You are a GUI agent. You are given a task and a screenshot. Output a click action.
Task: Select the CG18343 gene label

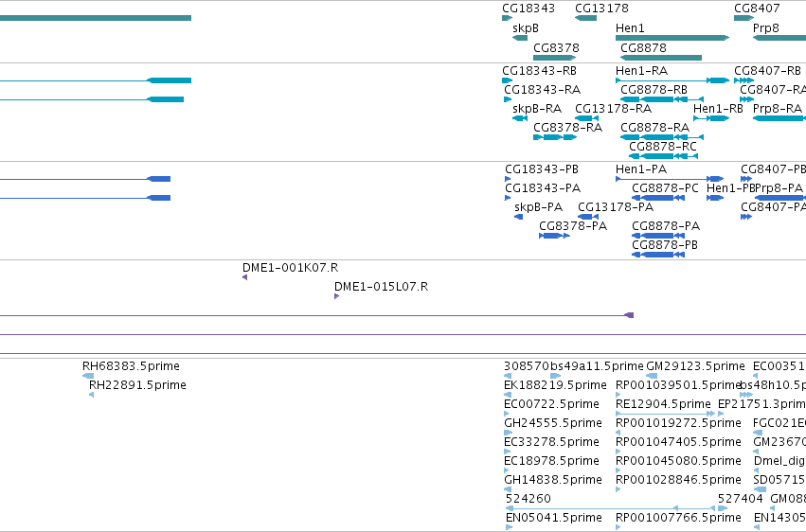pos(528,9)
